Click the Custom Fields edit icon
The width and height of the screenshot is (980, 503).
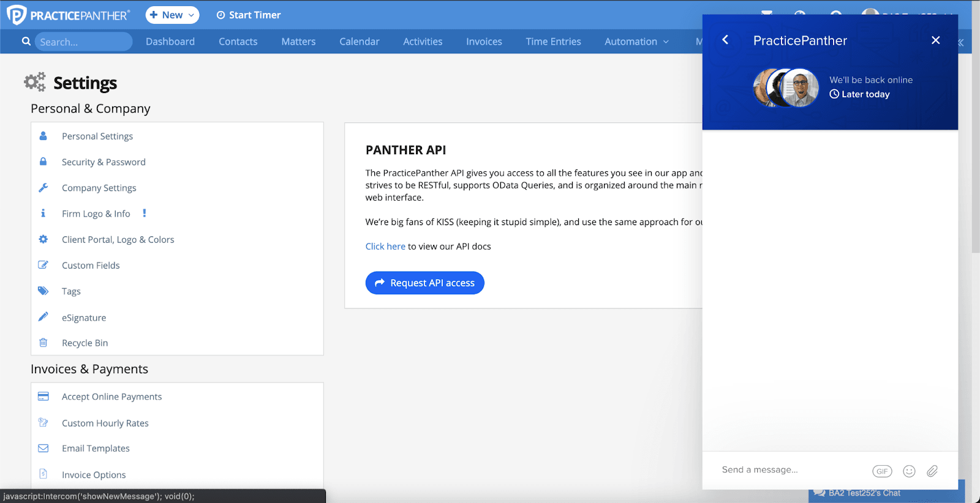[x=43, y=265]
